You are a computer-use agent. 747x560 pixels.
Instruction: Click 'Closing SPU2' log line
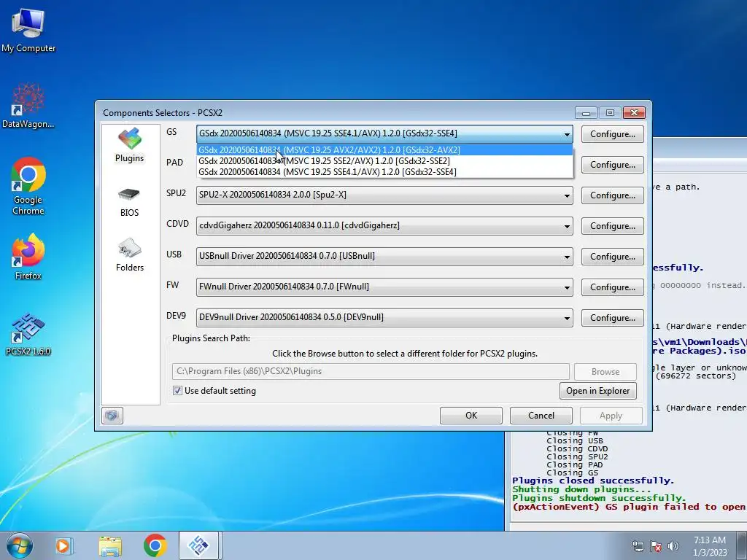[577, 456]
